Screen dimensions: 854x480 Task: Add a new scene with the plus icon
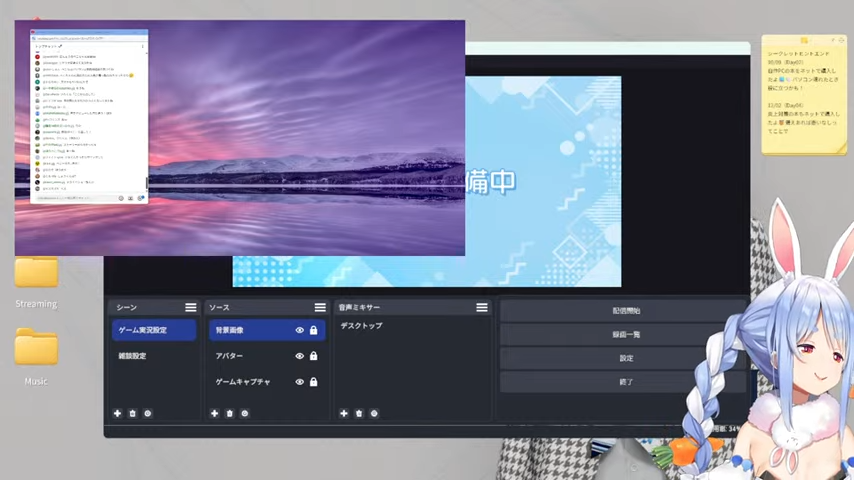[117, 414]
